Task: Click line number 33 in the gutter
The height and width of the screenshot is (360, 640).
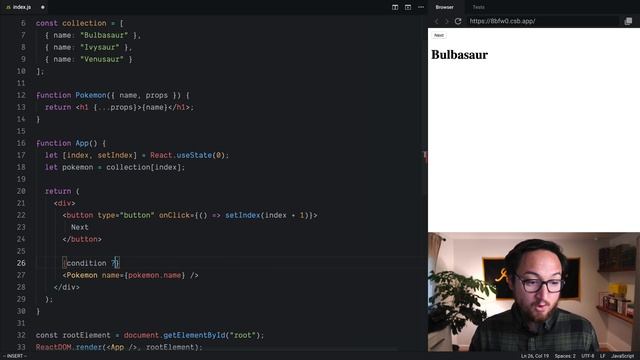Action: (21, 347)
